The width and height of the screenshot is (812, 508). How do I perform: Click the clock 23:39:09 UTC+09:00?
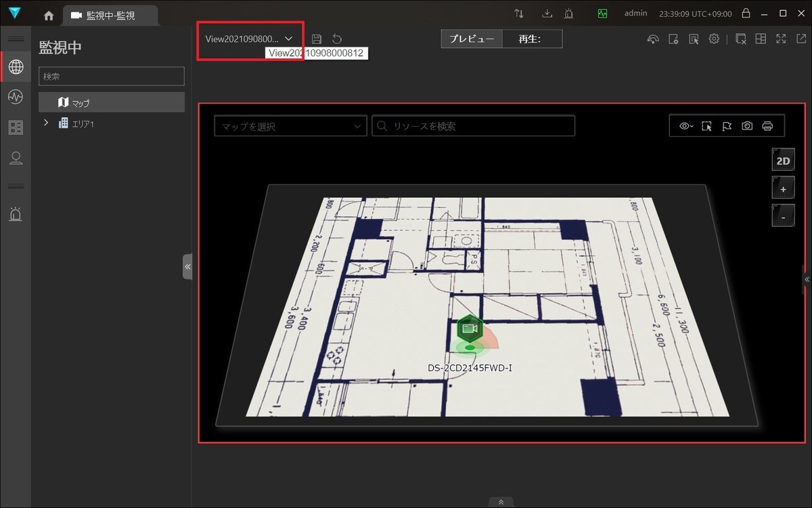point(694,14)
